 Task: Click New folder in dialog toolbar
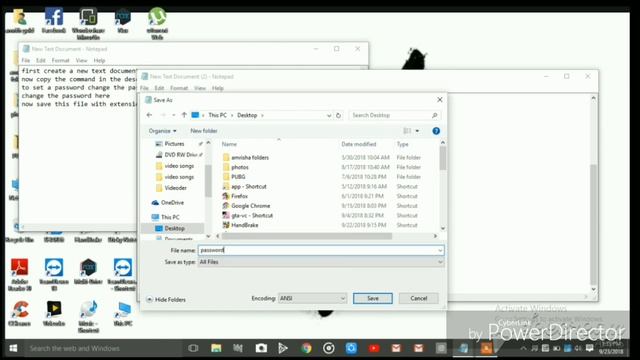click(204, 131)
